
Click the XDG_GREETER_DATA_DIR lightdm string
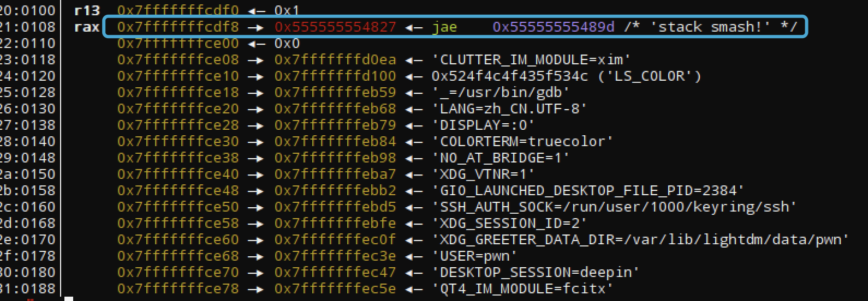[641, 239]
